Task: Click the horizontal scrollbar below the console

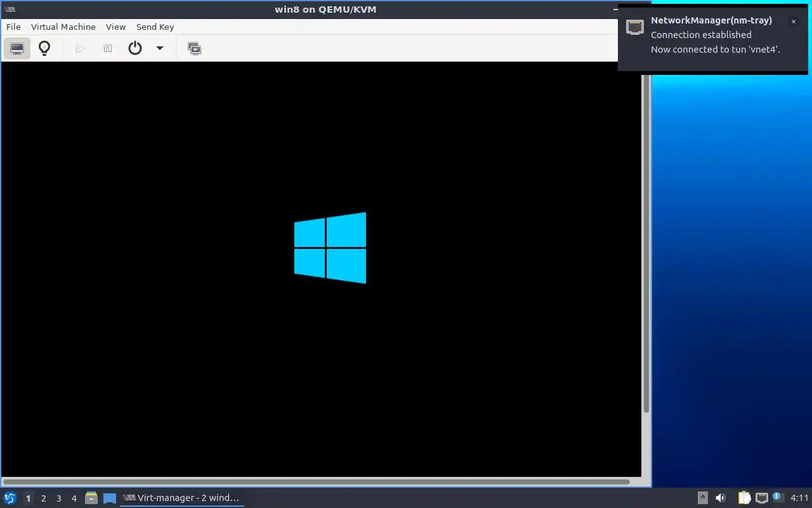Action: (316, 482)
